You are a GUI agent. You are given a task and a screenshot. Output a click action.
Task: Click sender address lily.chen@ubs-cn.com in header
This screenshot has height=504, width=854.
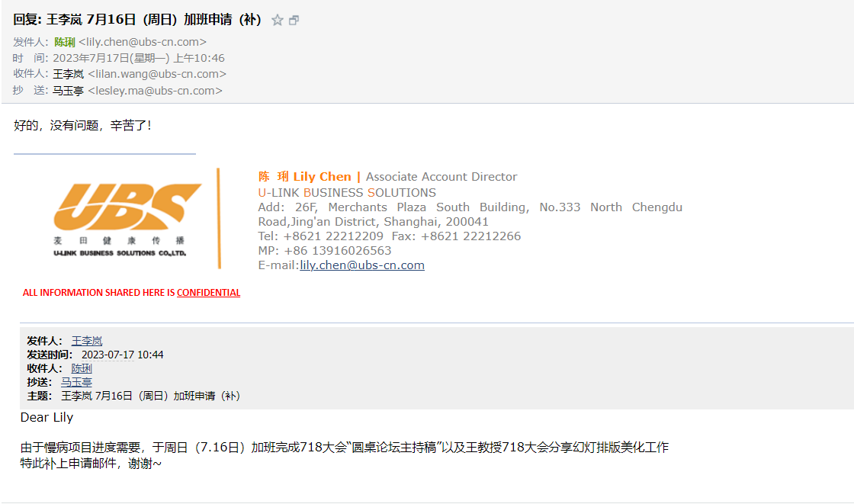143,42
